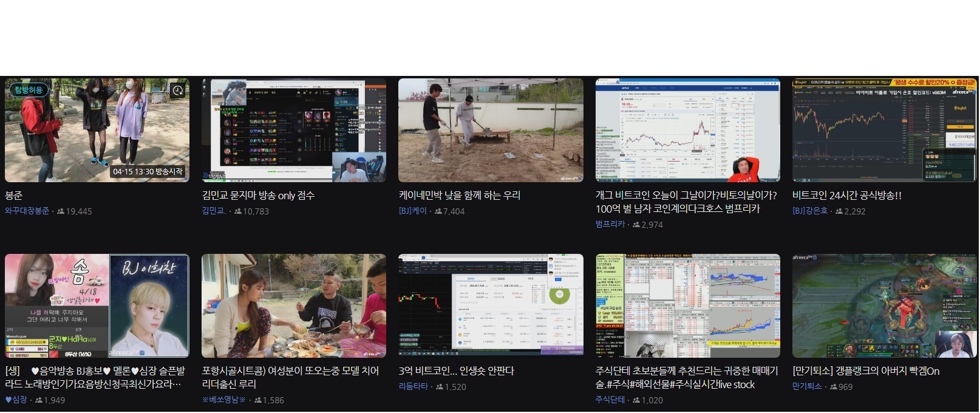Click the viewers icon beside 1,020
This screenshot has height=413, width=980.
coord(636,400)
